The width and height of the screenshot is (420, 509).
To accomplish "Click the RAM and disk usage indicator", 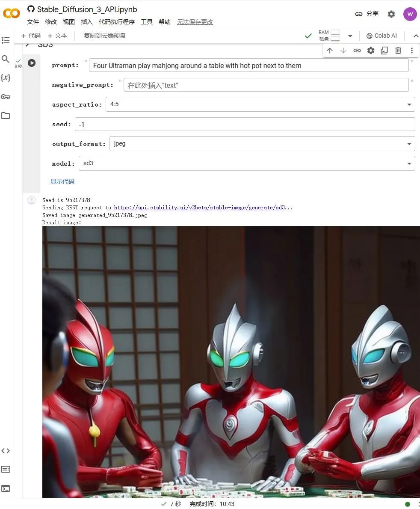I will 329,36.
